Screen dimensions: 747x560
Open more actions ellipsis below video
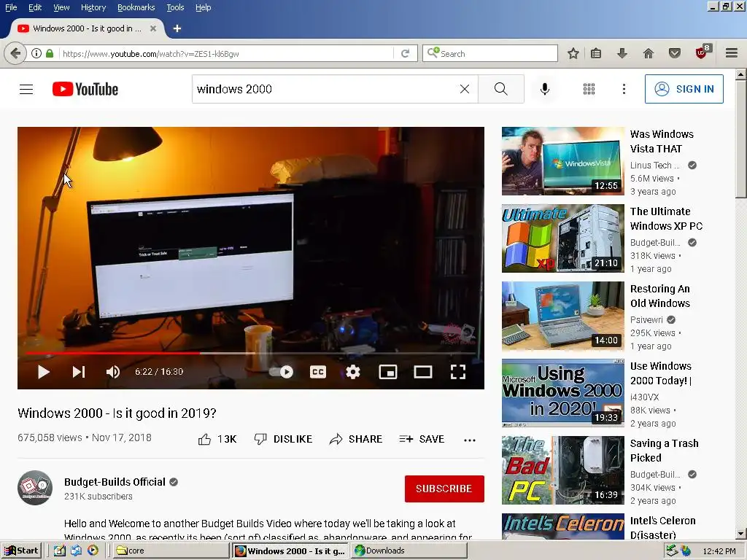[x=470, y=440]
